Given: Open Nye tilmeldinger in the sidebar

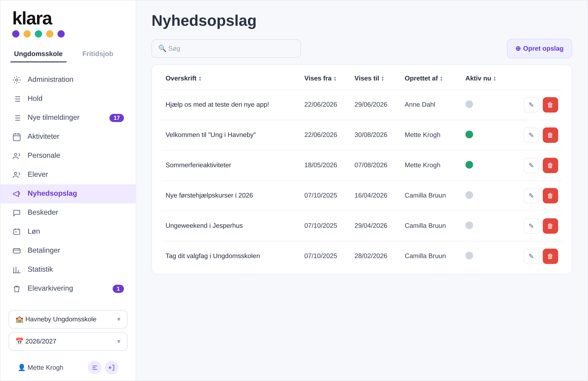Looking at the screenshot, I should tap(68, 118).
